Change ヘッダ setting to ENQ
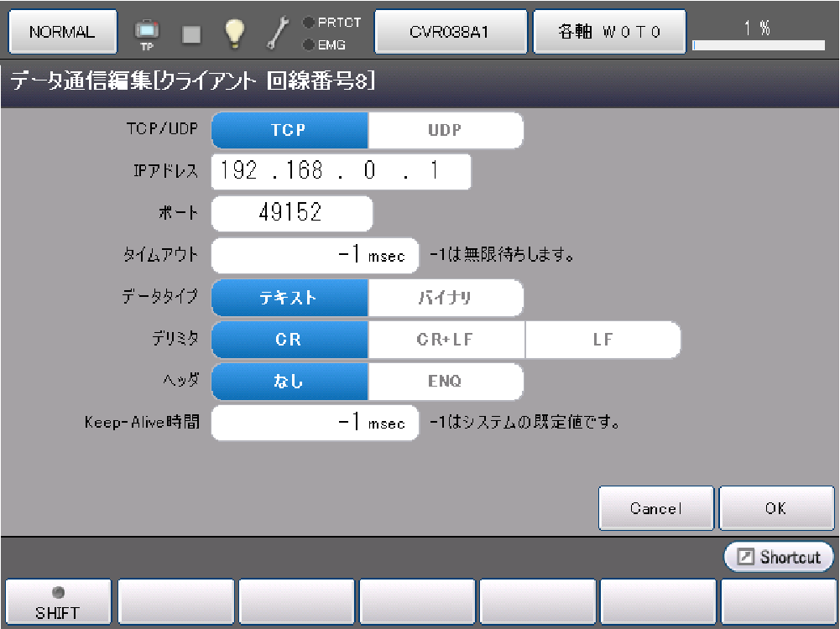 [445, 382]
